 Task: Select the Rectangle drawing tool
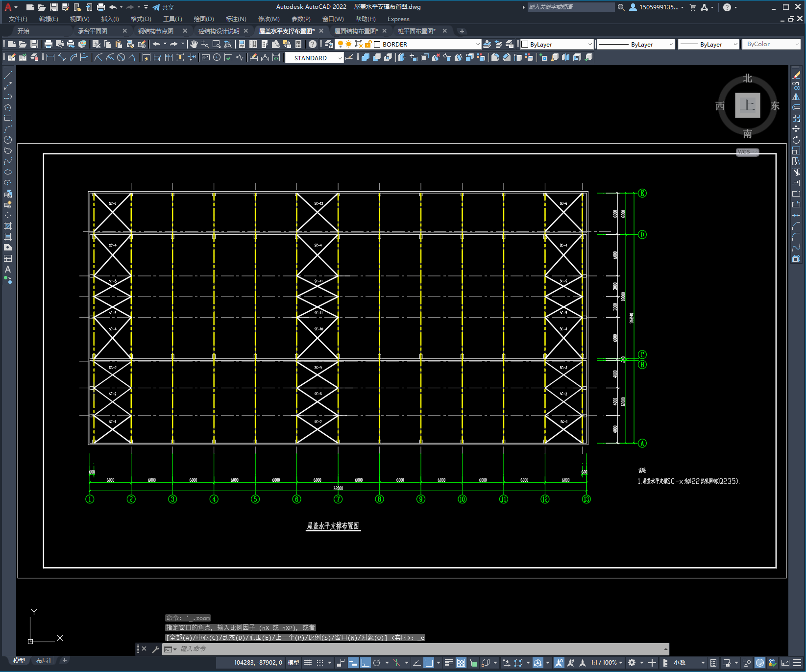pos(8,118)
